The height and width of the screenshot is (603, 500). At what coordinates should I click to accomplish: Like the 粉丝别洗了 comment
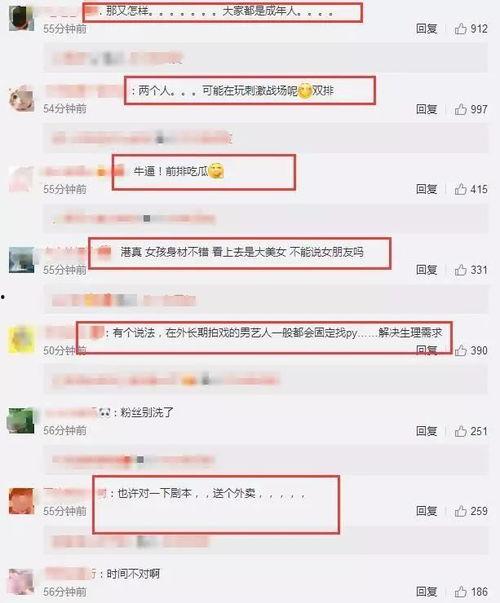[x=460, y=431]
